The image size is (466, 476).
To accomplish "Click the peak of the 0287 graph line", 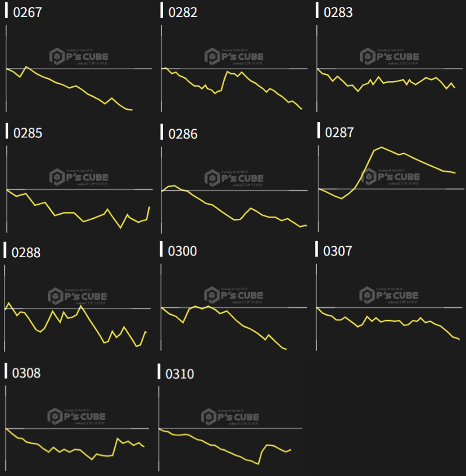I will (382, 147).
